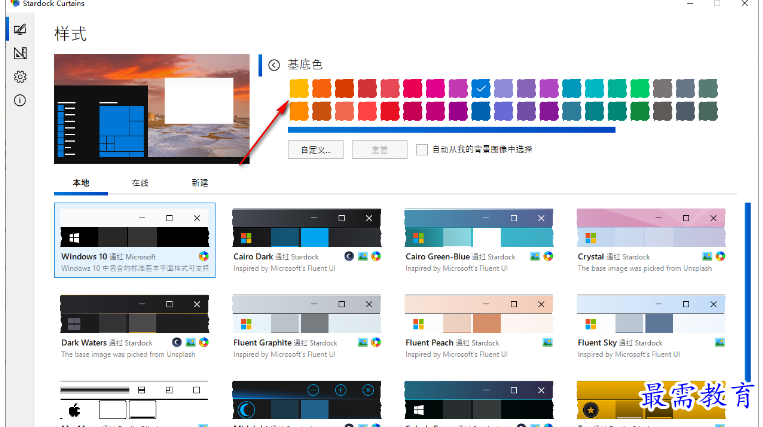
Task: Click the picture icon on Crystal
Action: pos(707,256)
